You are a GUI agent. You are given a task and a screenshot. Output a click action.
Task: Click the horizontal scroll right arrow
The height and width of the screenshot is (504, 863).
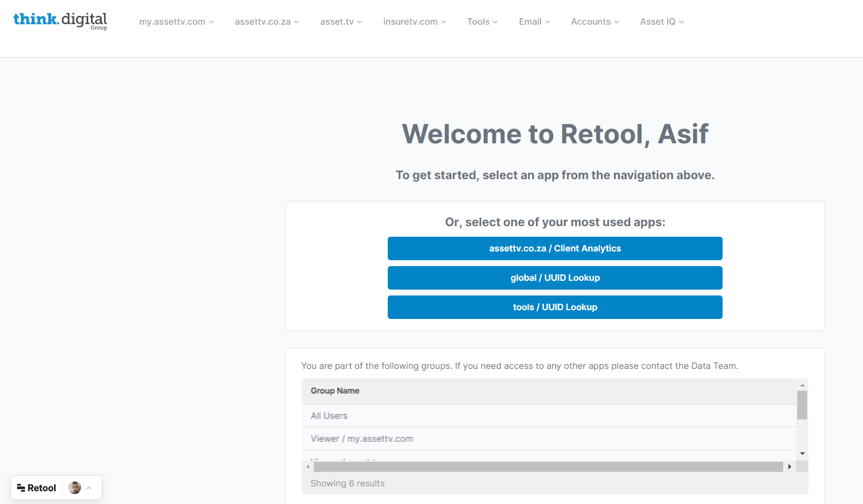[790, 466]
